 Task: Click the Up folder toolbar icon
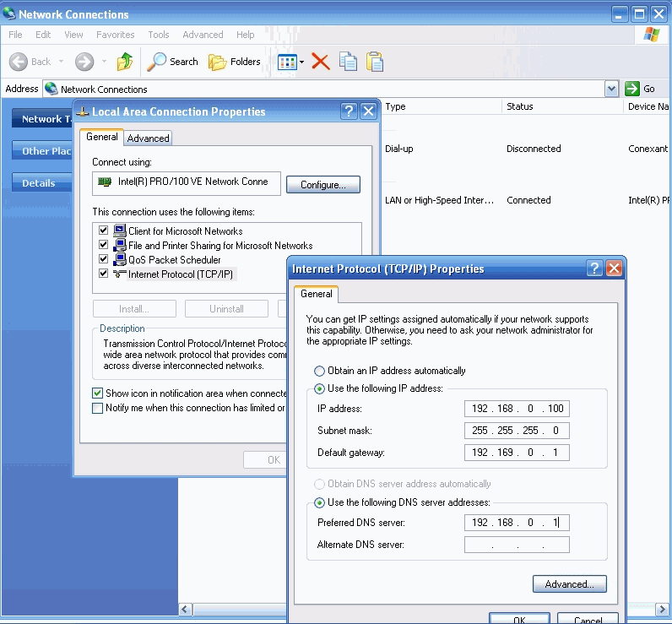coord(125,62)
